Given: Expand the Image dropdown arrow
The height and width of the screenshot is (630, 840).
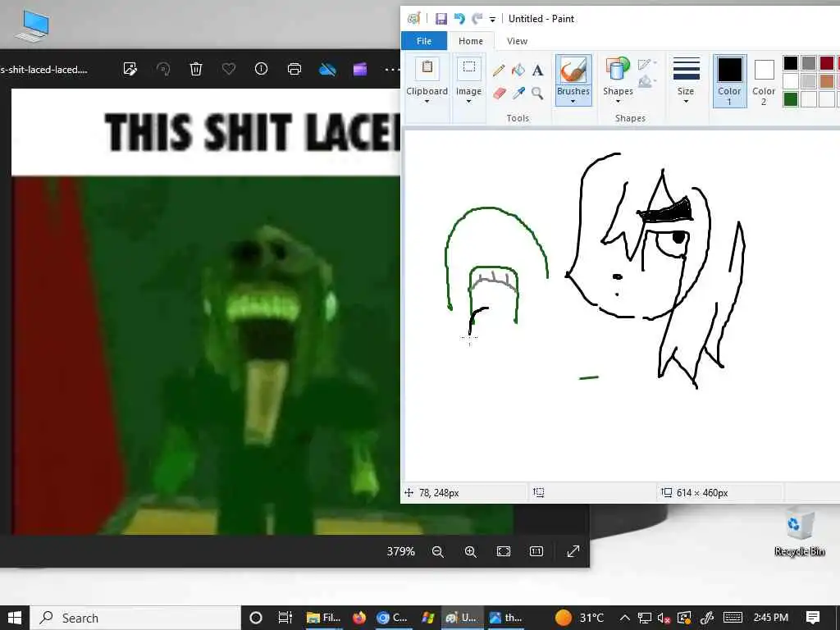Looking at the screenshot, I should (468, 101).
